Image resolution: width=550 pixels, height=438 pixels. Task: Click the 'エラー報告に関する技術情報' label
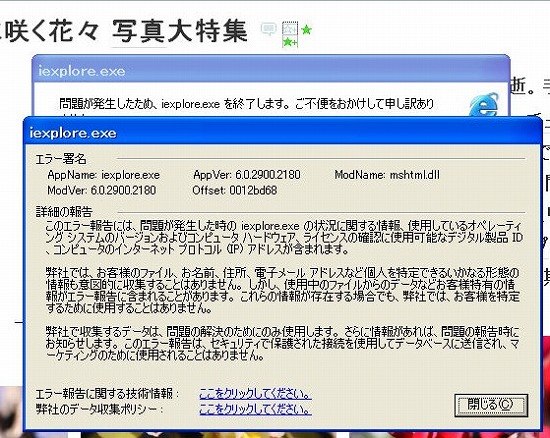[107, 394]
